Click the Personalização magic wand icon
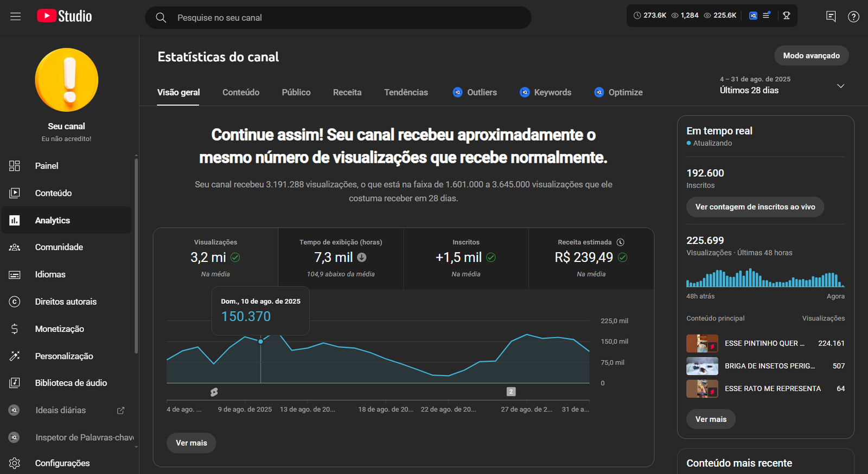Image resolution: width=868 pixels, height=474 pixels. [15, 356]
